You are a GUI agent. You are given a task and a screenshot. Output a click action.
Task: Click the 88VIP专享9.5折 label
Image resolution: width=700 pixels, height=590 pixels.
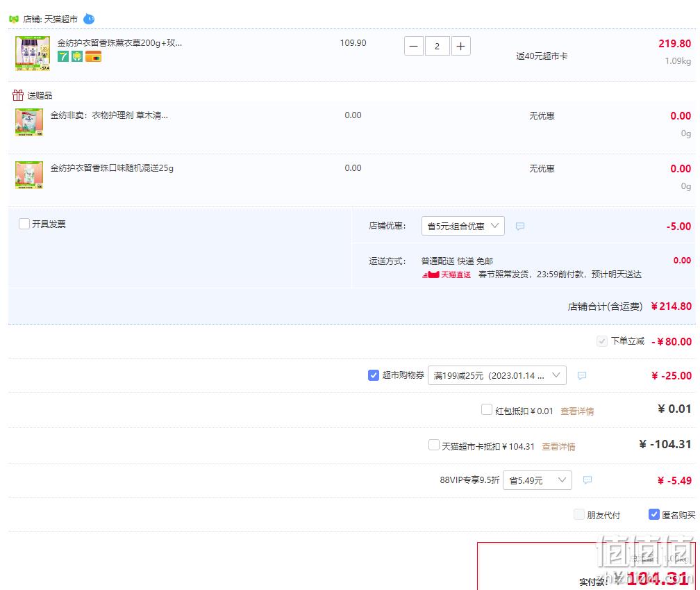(469, 480)
